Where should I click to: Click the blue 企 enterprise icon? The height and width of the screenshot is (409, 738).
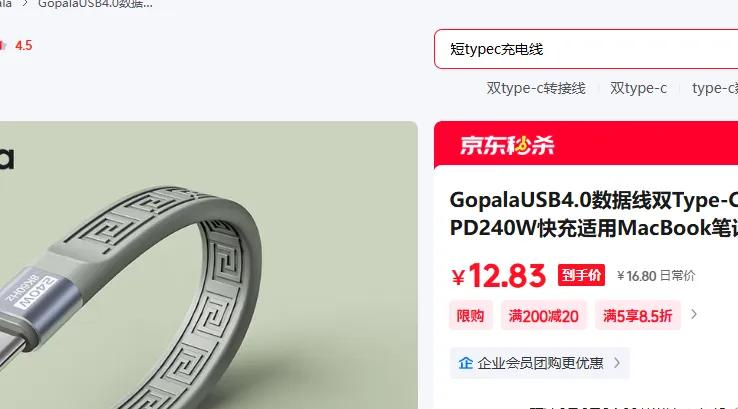pos(465,363)
